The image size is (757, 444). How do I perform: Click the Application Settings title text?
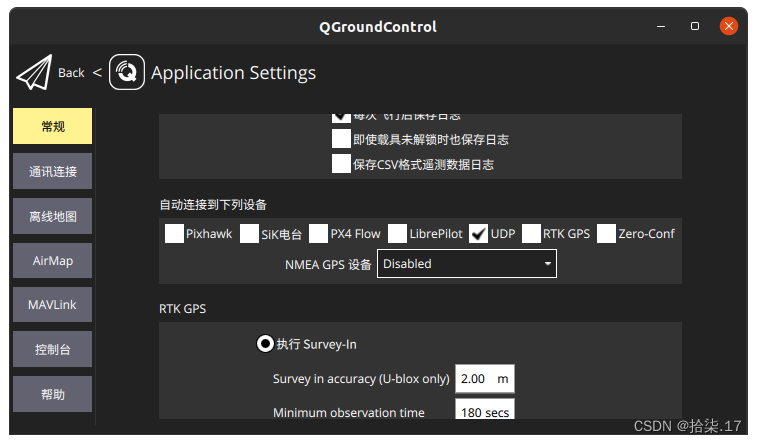point(234,73)
